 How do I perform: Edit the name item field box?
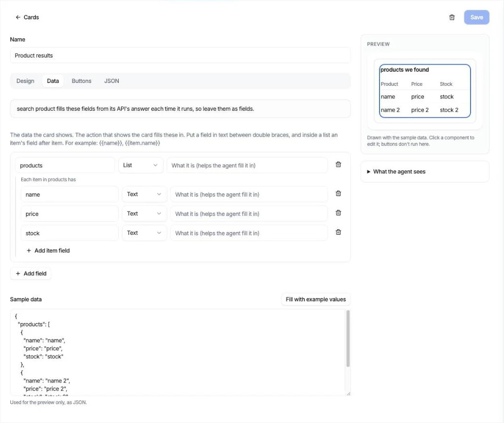(x=70, y=194)
